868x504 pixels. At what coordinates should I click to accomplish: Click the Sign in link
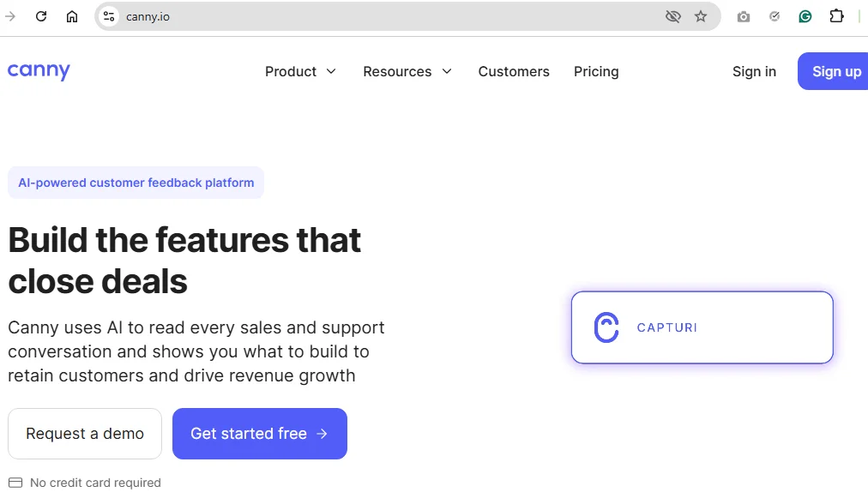pos(754,71)
